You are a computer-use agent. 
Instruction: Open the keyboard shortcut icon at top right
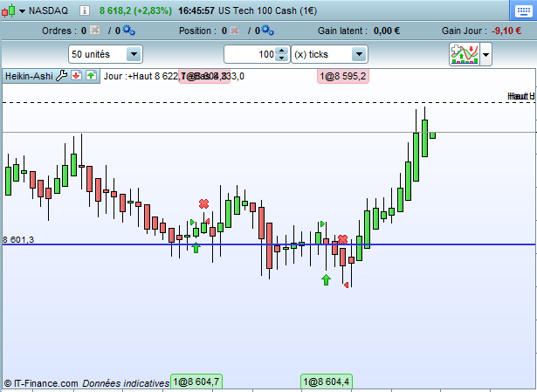(523, 11)
